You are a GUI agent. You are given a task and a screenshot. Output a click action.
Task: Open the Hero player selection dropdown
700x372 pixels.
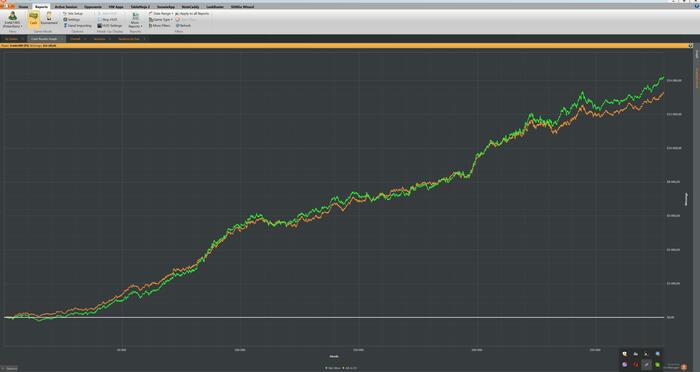click(12, 20)
